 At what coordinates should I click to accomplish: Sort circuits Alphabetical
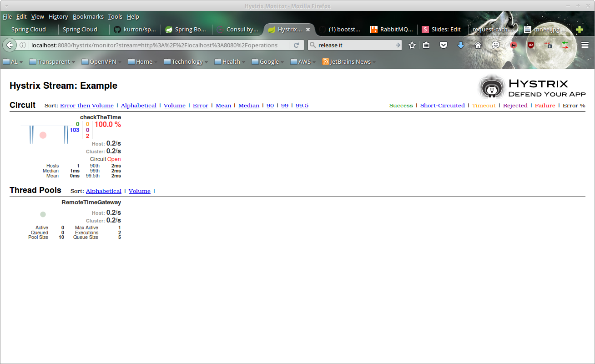tap(139, 106)
